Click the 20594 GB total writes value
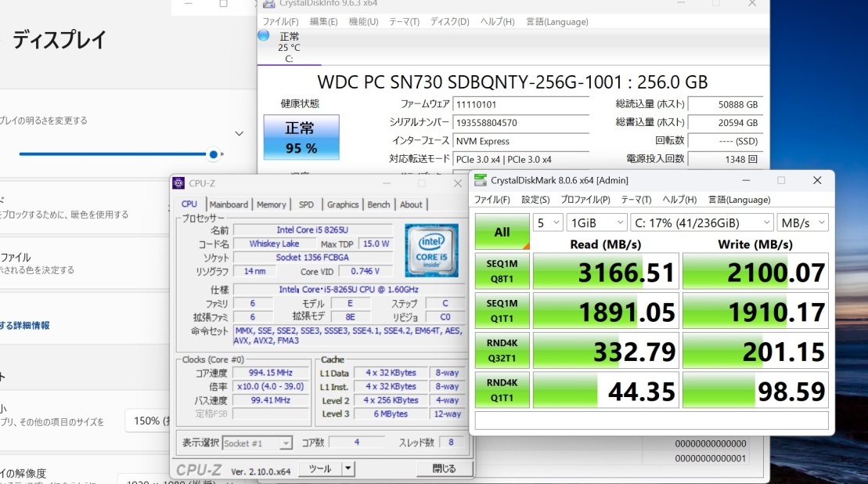 (726, 122)
